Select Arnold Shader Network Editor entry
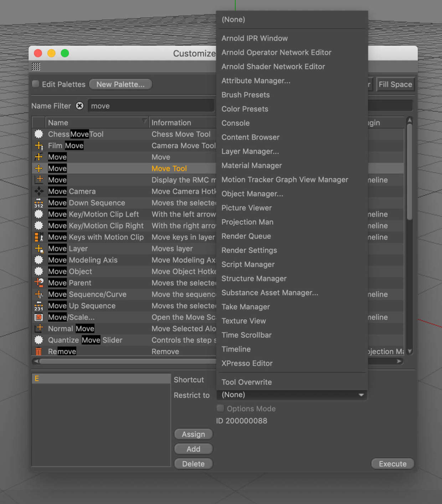The width and height of the screenshot is (442, 504). click(x=292, y=67)
